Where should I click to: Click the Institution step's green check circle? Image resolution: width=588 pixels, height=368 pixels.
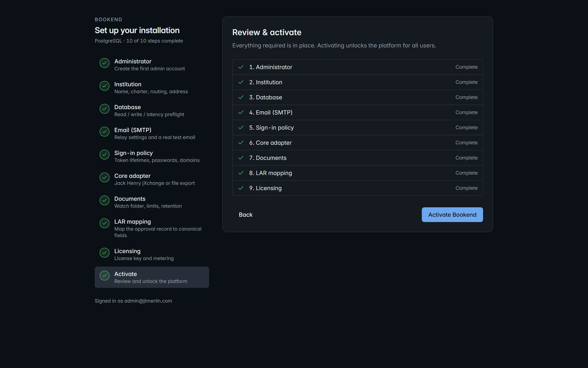pyautogui.click(x=105, y=86)
